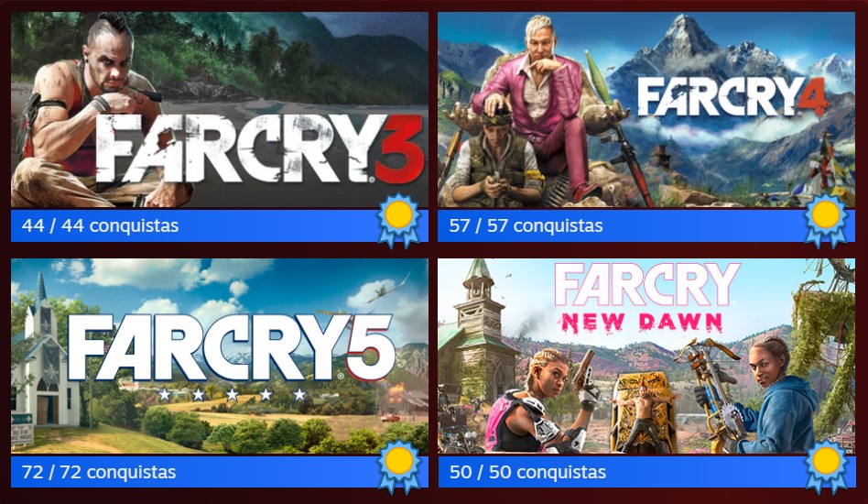Click the 57 / 57 conquistas text
The height and width of the screenshot is (504, 868).
click(526, 226)
